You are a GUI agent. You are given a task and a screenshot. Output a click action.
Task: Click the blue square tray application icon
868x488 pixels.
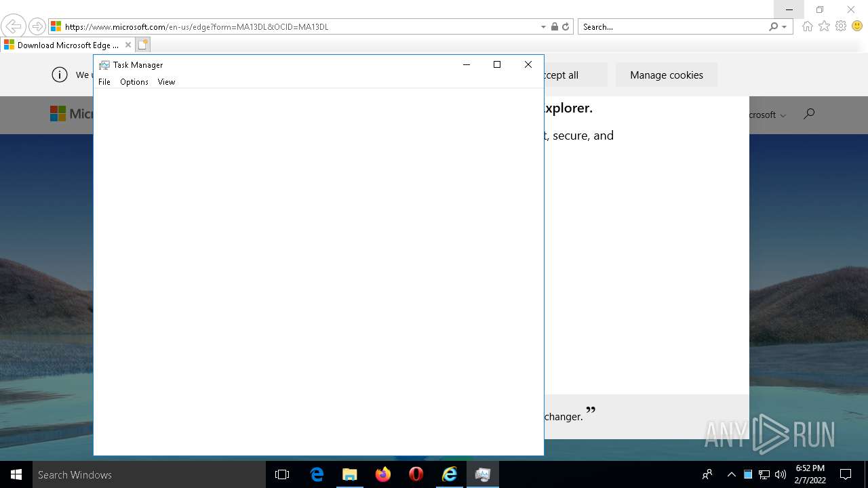coord(748,474)
